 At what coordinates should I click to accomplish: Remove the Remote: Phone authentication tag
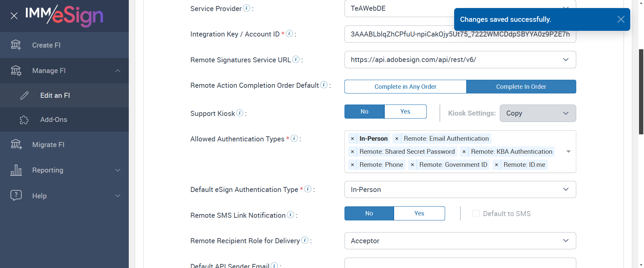[x=353, y=165]
